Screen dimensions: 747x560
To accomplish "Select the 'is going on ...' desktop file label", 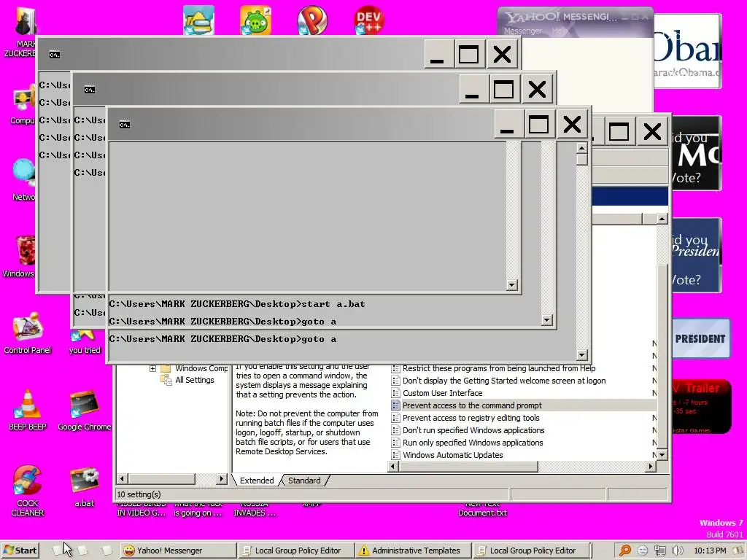I will 198,513.
